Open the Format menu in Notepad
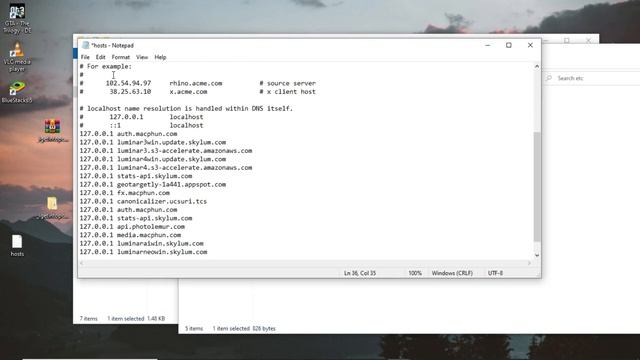Image resolution: width=640 pixels, height=360 pixels. [120, 57]
